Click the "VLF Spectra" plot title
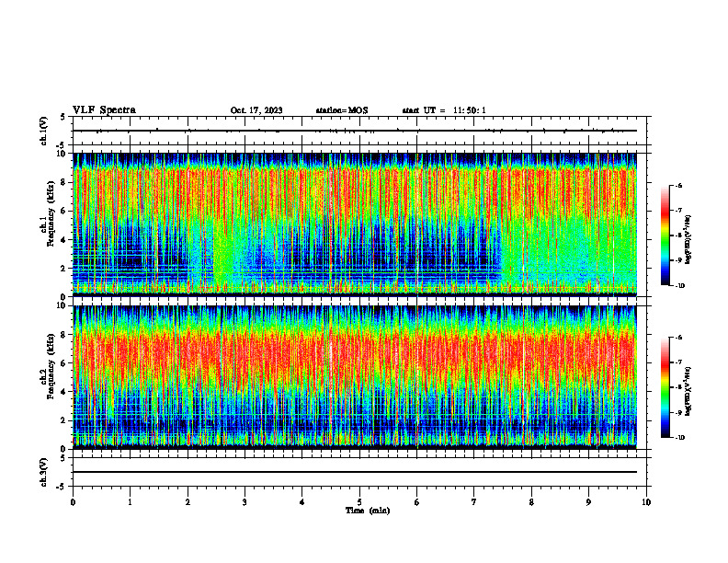The height and width of the screenshot is (563, 728). tap(104, 110)
